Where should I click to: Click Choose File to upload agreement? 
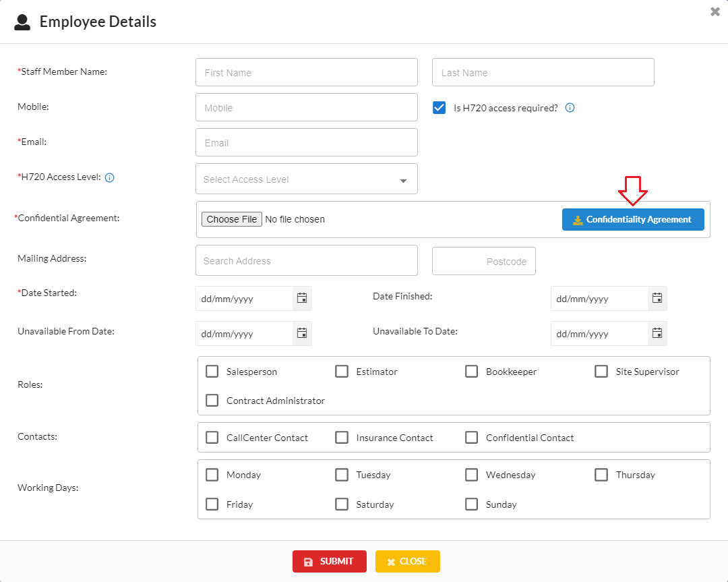(x=232, y=219)
